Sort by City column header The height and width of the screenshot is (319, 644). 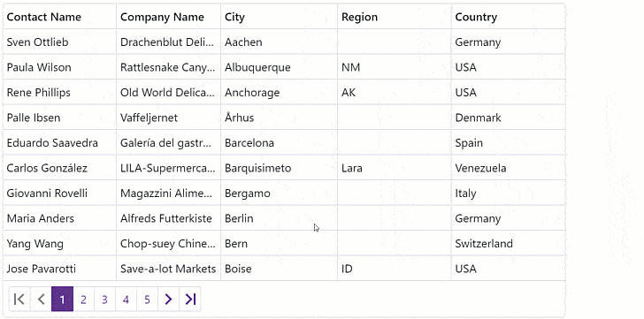pos(279,17)
